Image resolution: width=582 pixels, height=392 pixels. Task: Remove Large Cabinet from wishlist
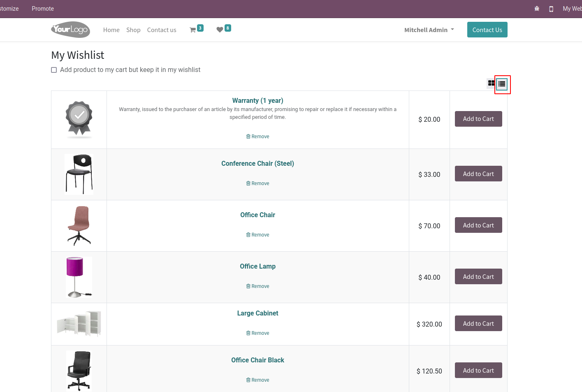tap(257, 333)
